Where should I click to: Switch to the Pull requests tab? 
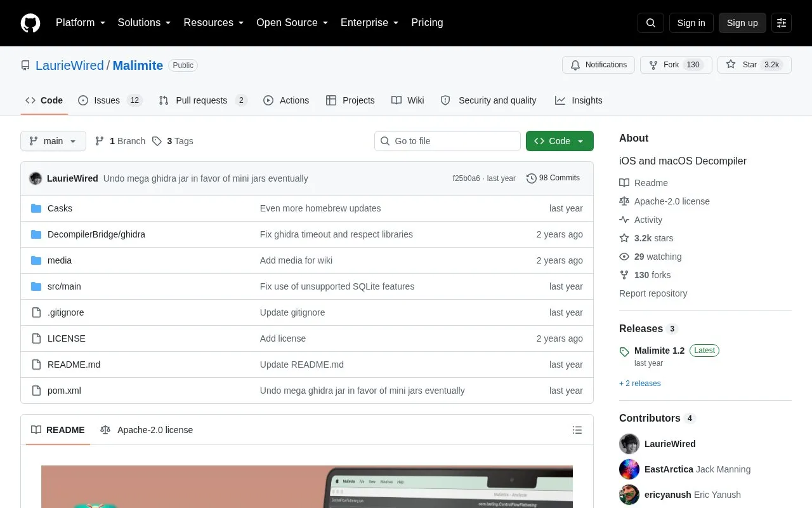pyautogui.click(x=202, y=100)
